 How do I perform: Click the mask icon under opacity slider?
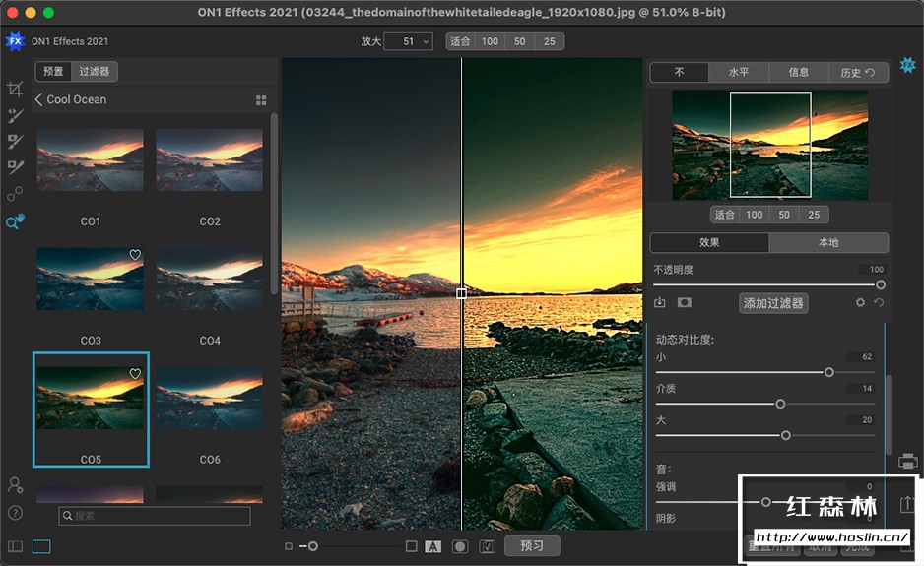click(684, 303)
